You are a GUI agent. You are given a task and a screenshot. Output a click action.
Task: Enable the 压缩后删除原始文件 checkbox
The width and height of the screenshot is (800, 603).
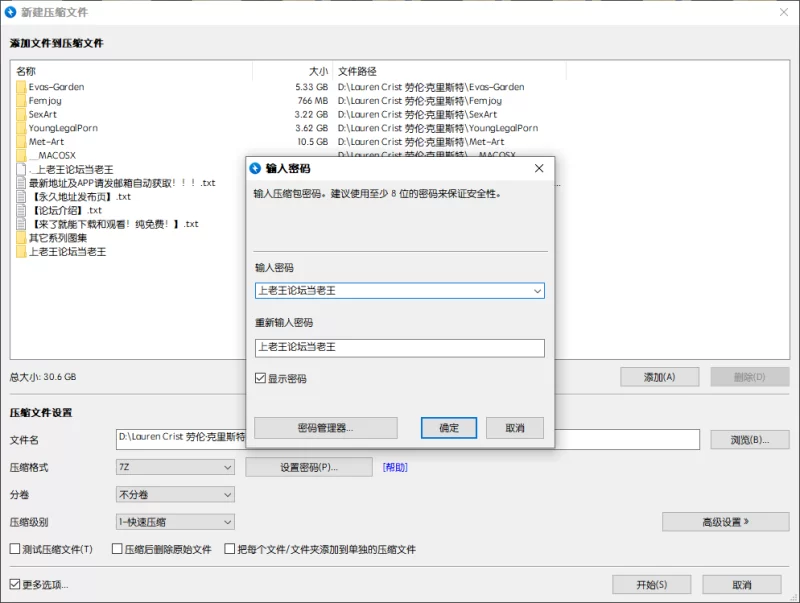[x=117, y=549]
